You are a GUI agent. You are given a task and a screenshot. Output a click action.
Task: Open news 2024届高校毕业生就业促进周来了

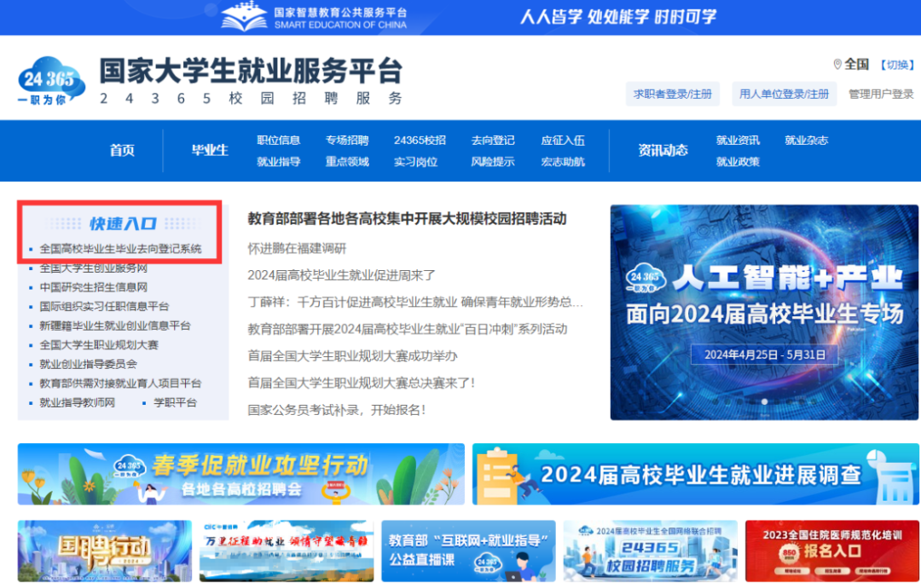pyautogui.click(x=341, y=275)
